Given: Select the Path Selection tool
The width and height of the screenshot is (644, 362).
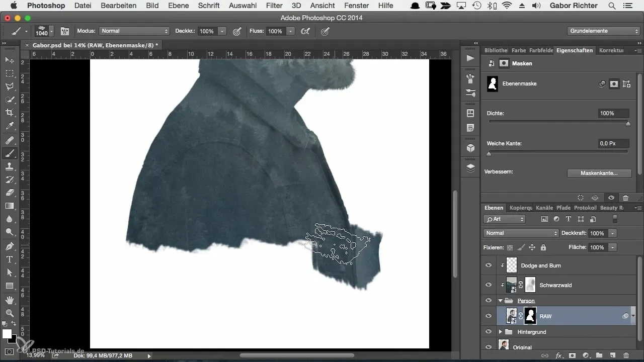Looking at the screenshot, I should (9, 273).
